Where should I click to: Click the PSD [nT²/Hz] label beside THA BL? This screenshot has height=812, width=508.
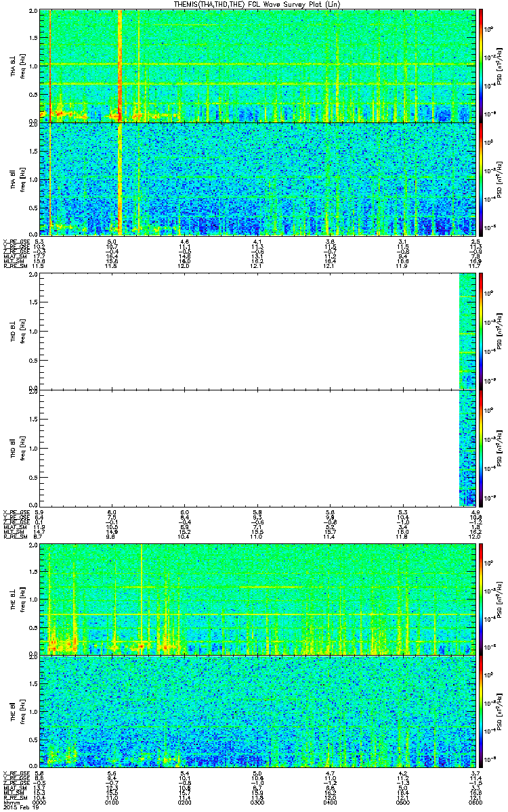coord(499,66)
